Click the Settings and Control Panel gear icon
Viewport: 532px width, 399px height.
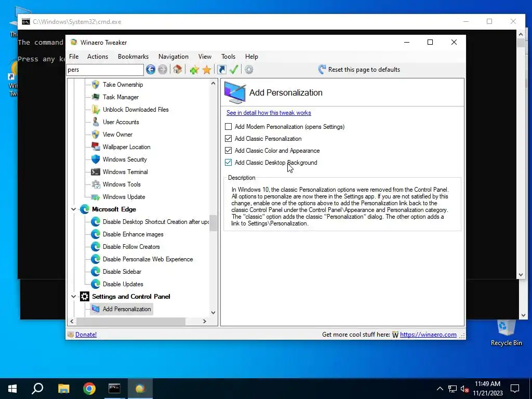click(x=85, y=297)
